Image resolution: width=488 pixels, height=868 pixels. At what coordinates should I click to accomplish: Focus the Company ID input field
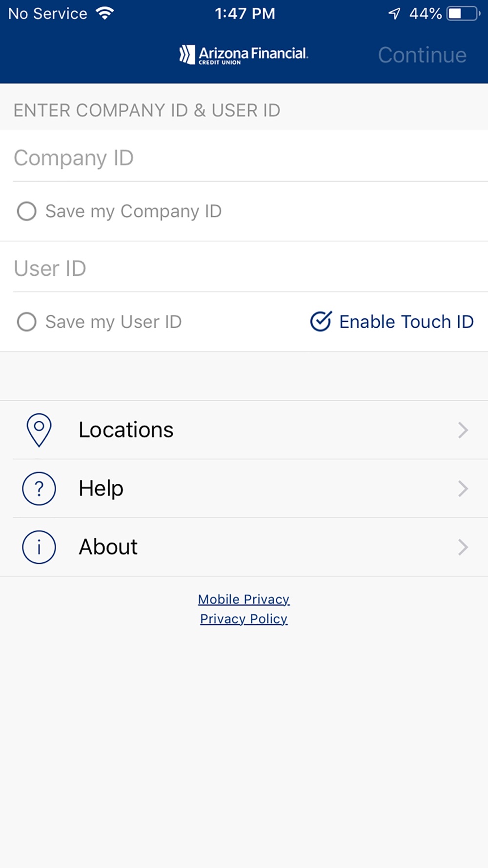pyautogui.click(x=244, y=158)
